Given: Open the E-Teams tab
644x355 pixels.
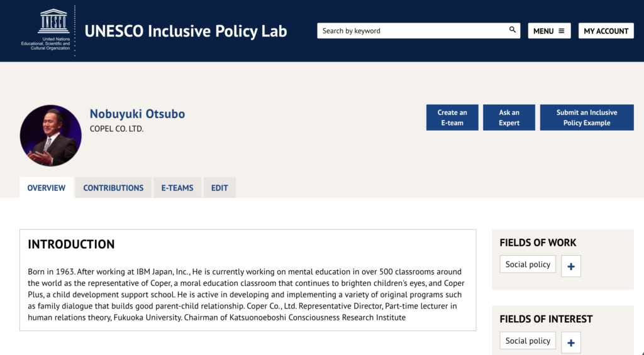Looking at the screenshot, I should point(177,188).
